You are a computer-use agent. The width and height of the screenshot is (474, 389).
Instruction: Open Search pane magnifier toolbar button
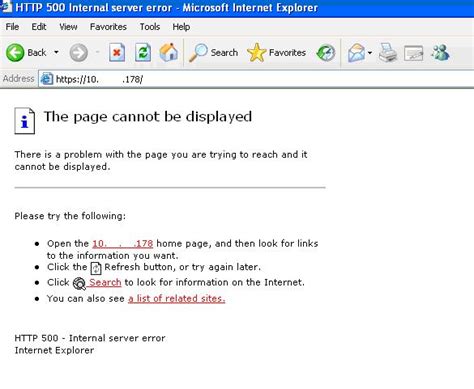point(213,52)
